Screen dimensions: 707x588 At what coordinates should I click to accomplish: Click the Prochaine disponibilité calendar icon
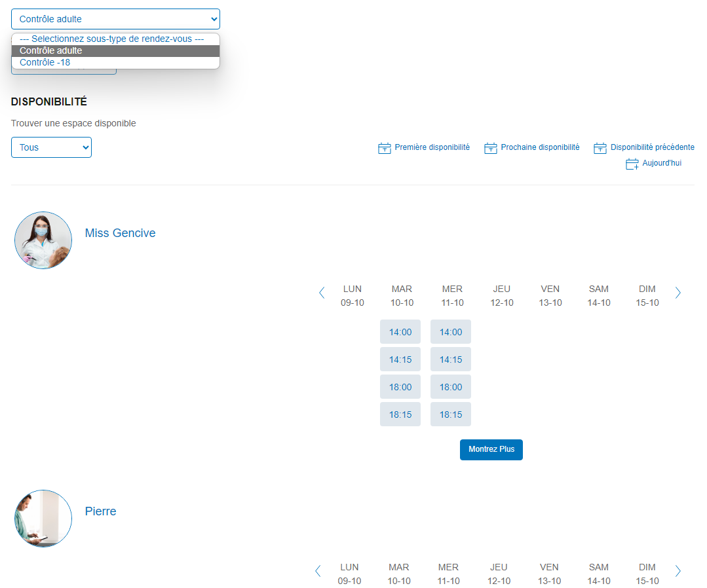[491, 149]
